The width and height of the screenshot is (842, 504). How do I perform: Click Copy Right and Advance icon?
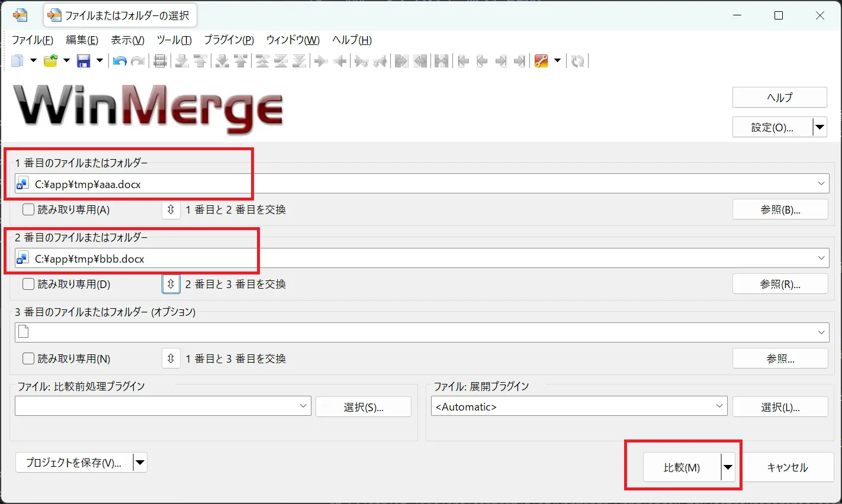[361, 61]
